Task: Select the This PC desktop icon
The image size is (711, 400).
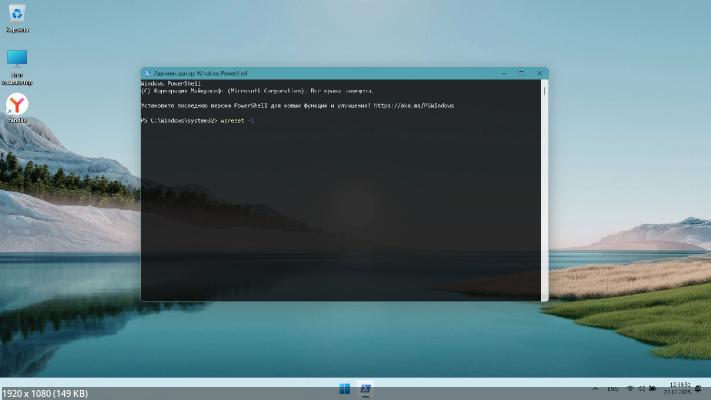Action: tap(17, 60)
